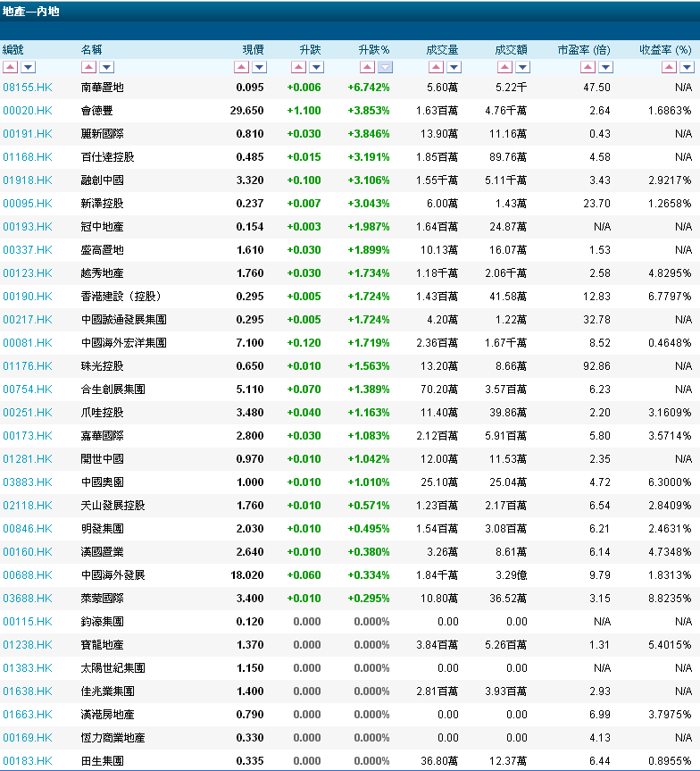Sort 現價 column ascending with up arrow
The image size is (700, 771).
click(x=241, y=67)
